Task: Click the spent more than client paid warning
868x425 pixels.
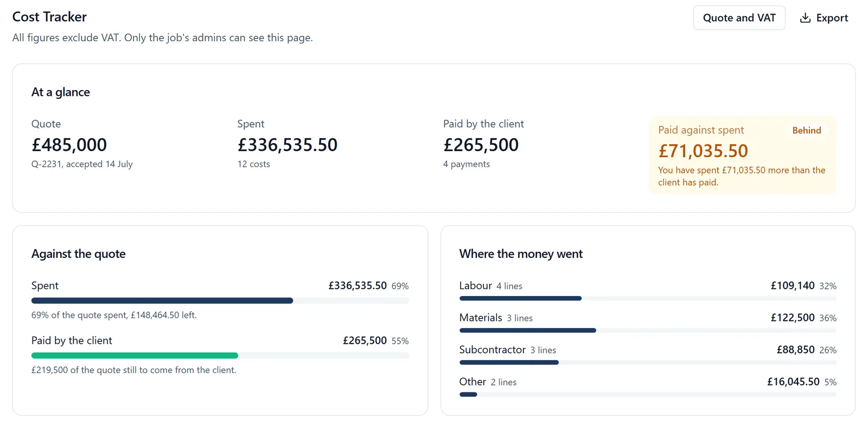Action: tap(742, 176)
